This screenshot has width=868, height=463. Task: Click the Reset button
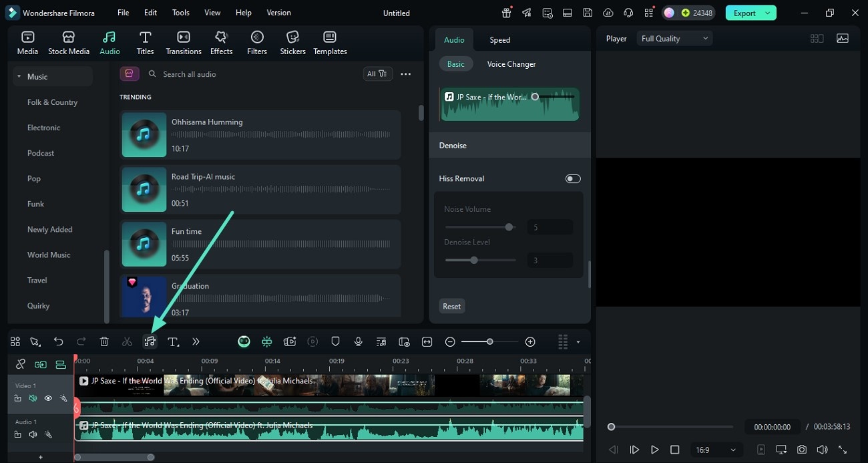(452, 306)
